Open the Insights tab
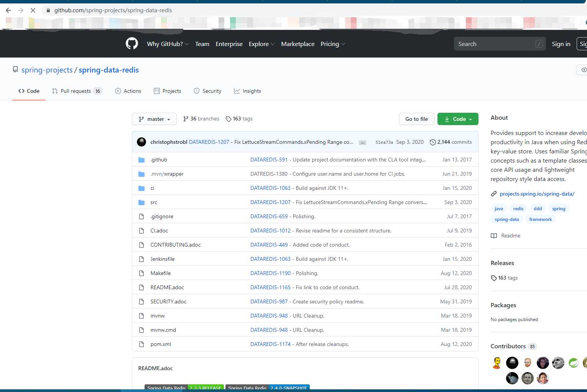Image resolution: width=587 pixels, height=392 pixels. click(x=247, y=91)
